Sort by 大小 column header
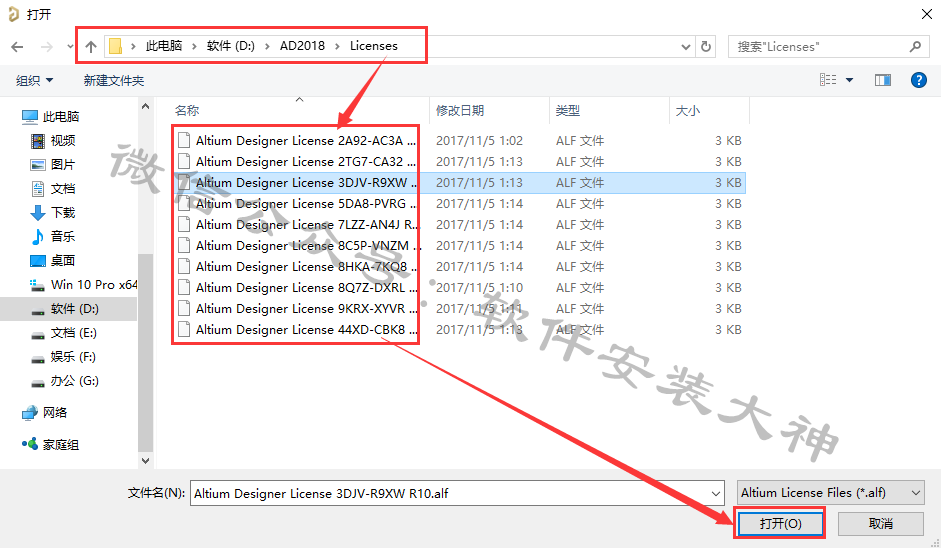Viewport: 941px width, 548px height. pyautogui.click(x=688, y=110)
